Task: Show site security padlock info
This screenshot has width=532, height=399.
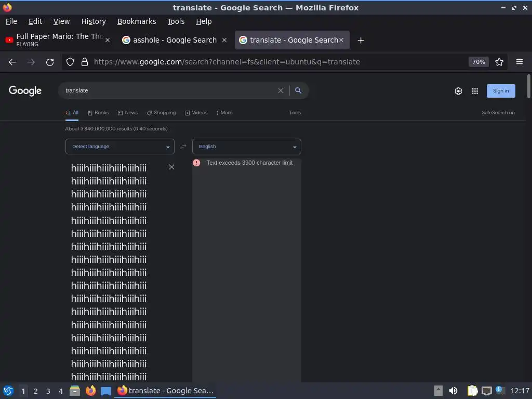Action: [x=85, y=62]
